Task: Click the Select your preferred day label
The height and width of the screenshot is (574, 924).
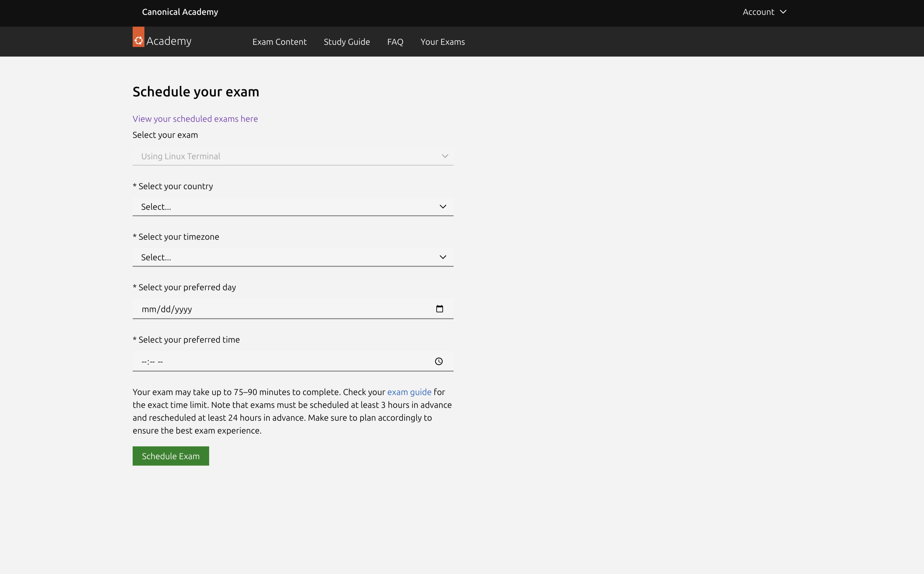Action: click(x=184, y=287)
